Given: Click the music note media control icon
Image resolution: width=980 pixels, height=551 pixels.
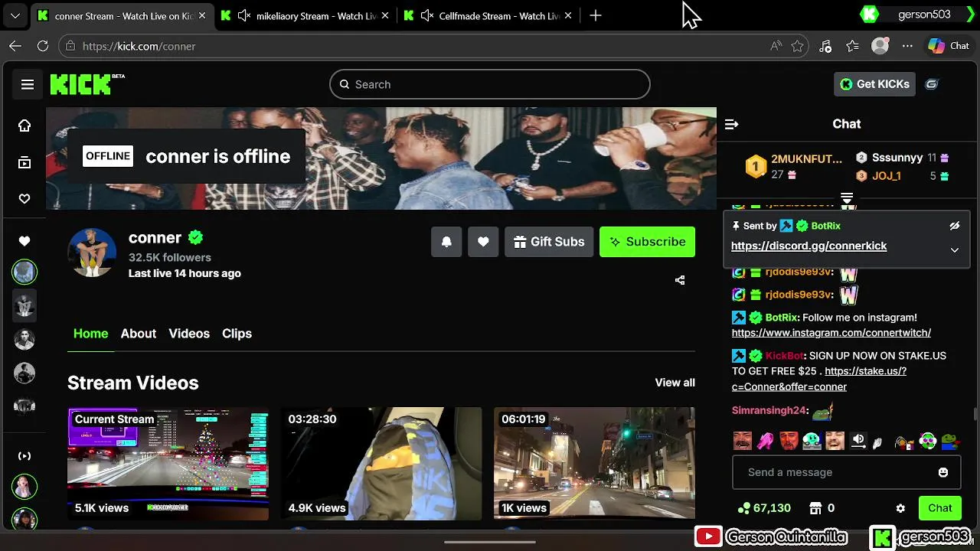Looking at the screenshot, I should pos(825,46).
